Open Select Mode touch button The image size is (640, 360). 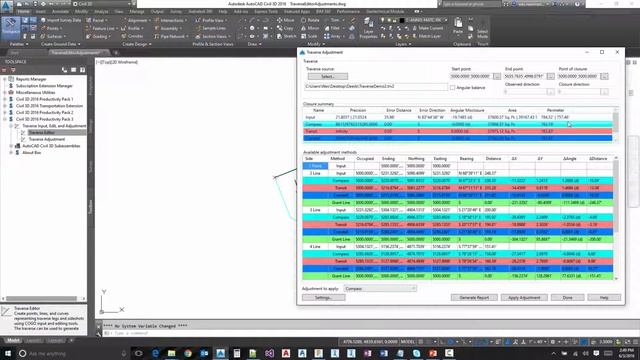(x=482, y=29)
